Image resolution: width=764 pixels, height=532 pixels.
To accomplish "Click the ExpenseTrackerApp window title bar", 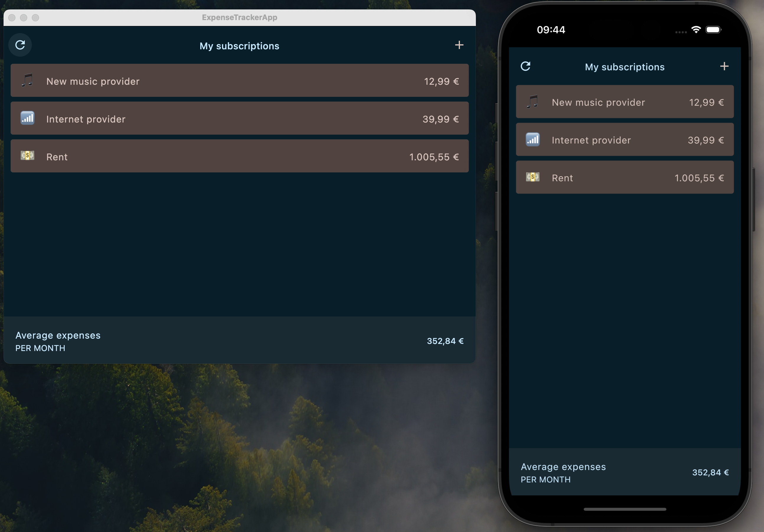I will tap(239, 17).
